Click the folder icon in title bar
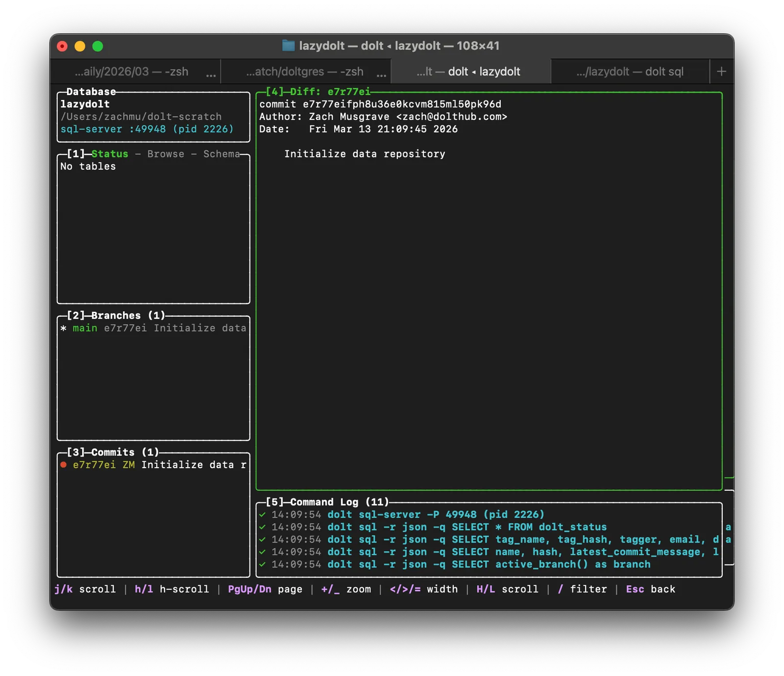The image size is (784, 676). click(x=288, y=46)
